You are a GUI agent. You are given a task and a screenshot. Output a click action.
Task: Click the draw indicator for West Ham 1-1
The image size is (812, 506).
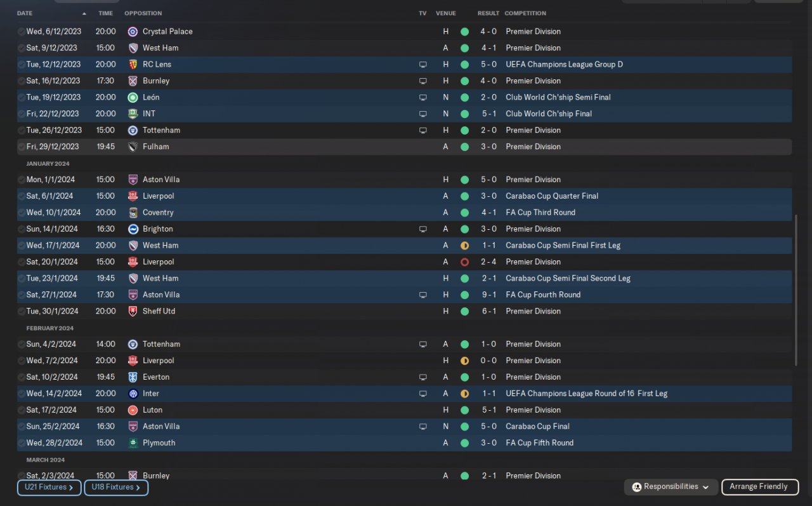point(464,246)
